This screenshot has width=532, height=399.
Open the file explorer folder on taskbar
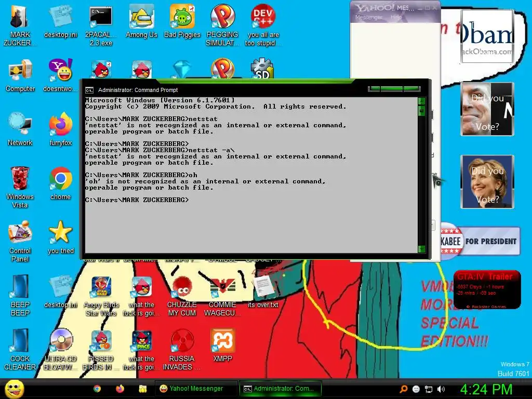(142, 389)
